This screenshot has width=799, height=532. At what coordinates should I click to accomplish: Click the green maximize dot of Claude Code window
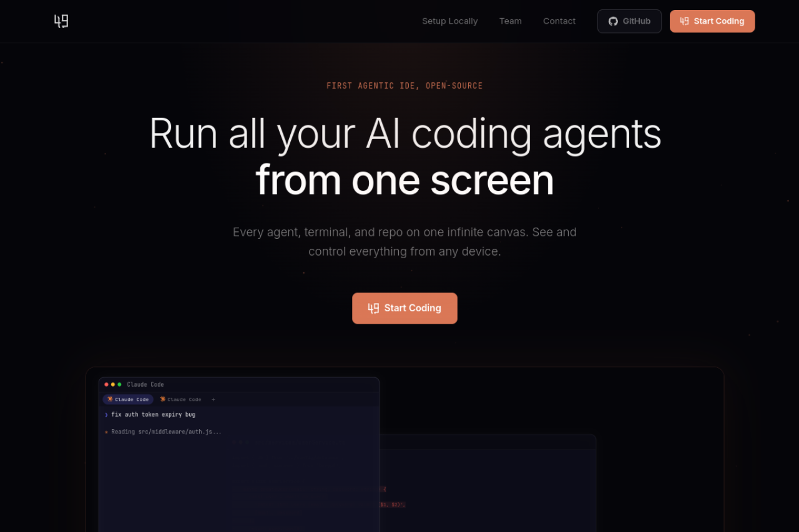click(x=120, y=384)
